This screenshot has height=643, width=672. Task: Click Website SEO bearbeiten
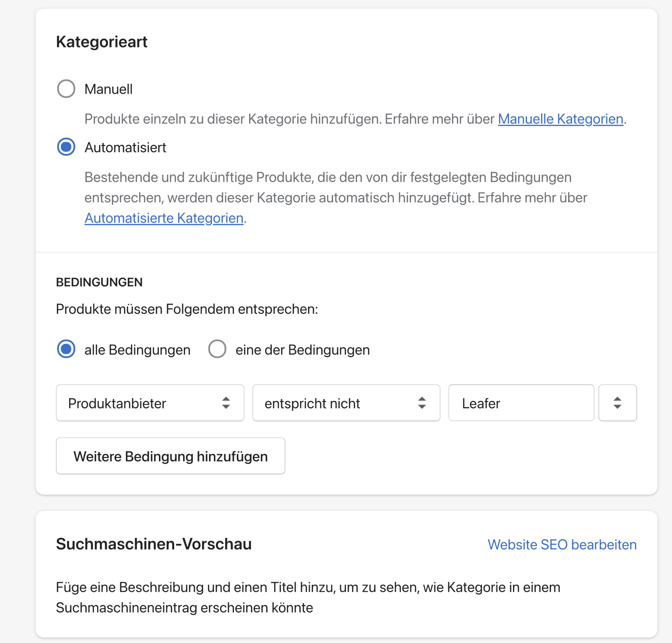coord(562,545)
